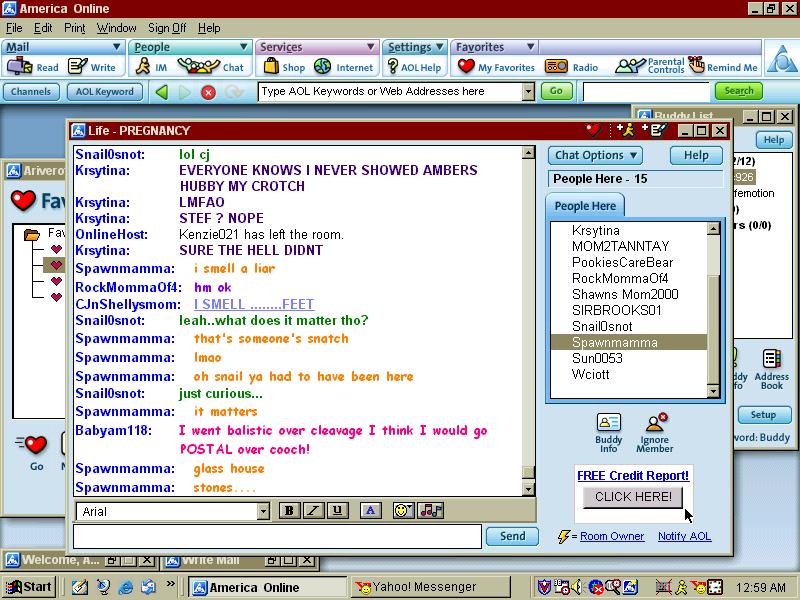Click the search text field
The image size is (800, 600).
[646, 92]
